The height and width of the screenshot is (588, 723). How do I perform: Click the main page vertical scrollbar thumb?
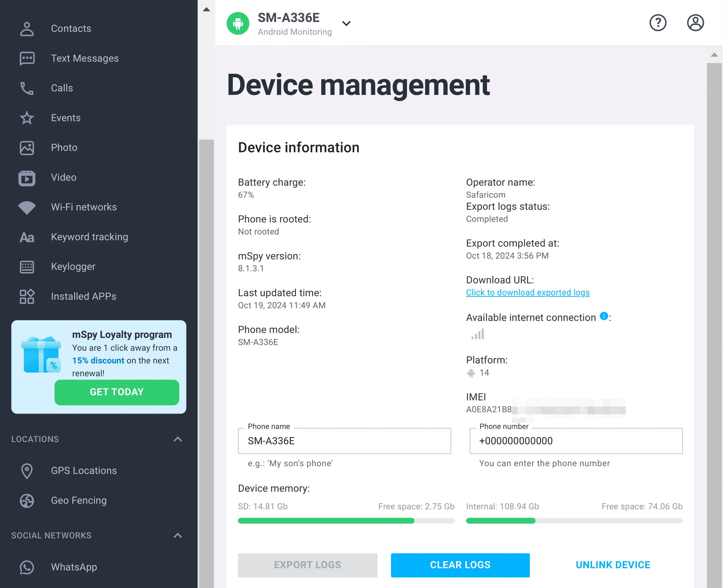click(x=714, y=325)
